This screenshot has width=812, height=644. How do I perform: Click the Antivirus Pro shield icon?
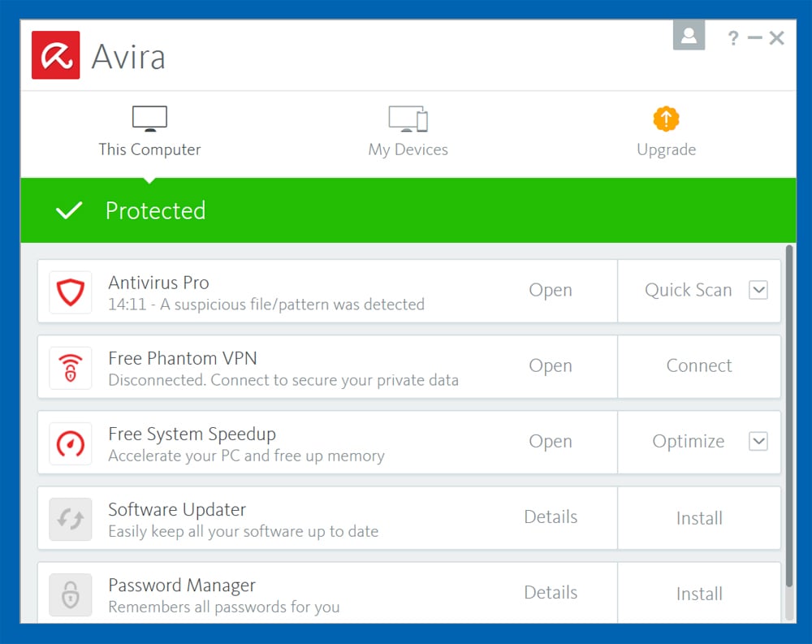(71, 292)
